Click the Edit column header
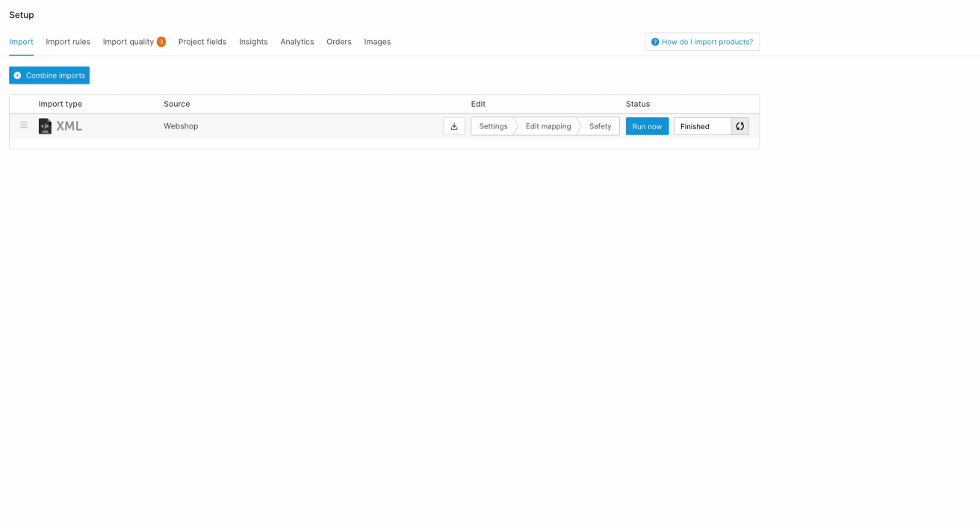980x522 pixels. (478, 104)
